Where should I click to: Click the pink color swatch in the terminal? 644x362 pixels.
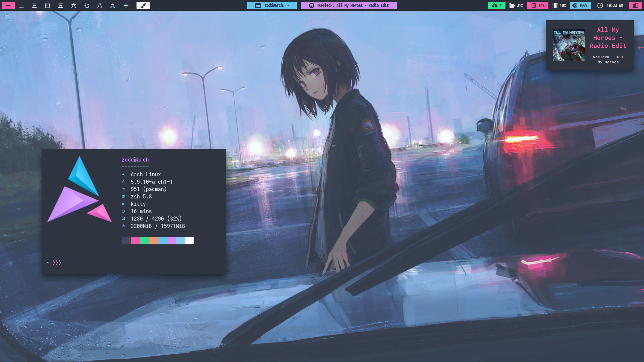pyautogui.click(x=135, y=241)
